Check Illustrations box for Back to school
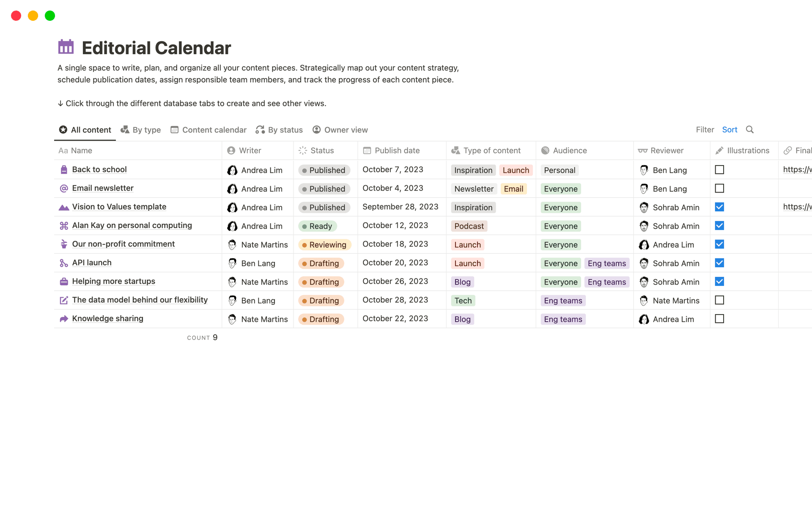Viewport: 812px width, 508px height. click(x=719, y=170)
